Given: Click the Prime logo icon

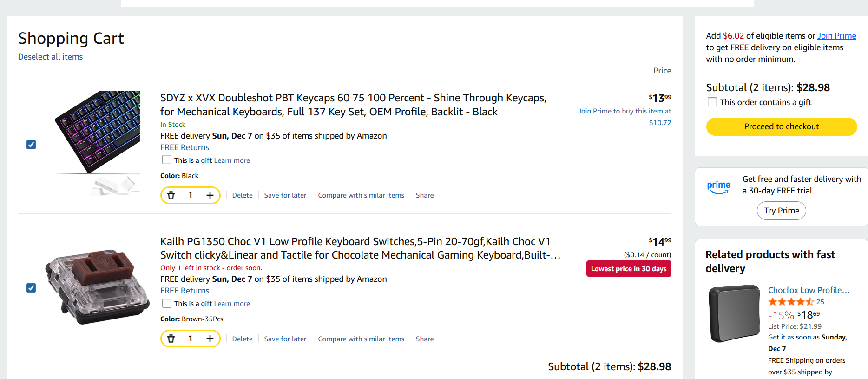Looking at the screenshot, I should tap(718, 187).
